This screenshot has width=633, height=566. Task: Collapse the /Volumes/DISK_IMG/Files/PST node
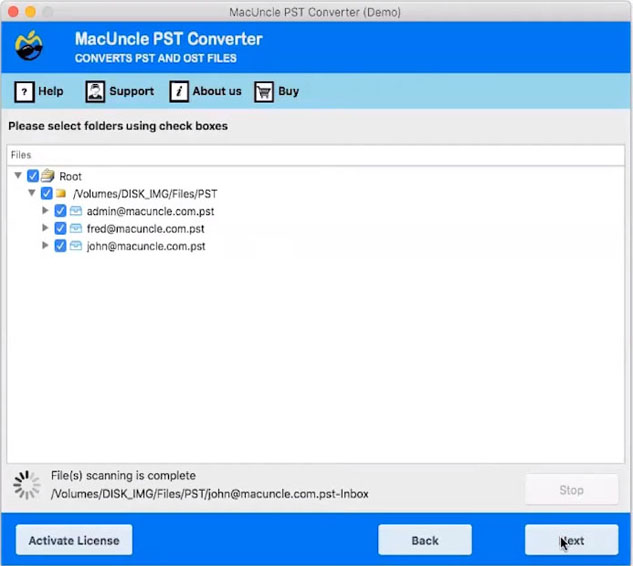[31, 193]
